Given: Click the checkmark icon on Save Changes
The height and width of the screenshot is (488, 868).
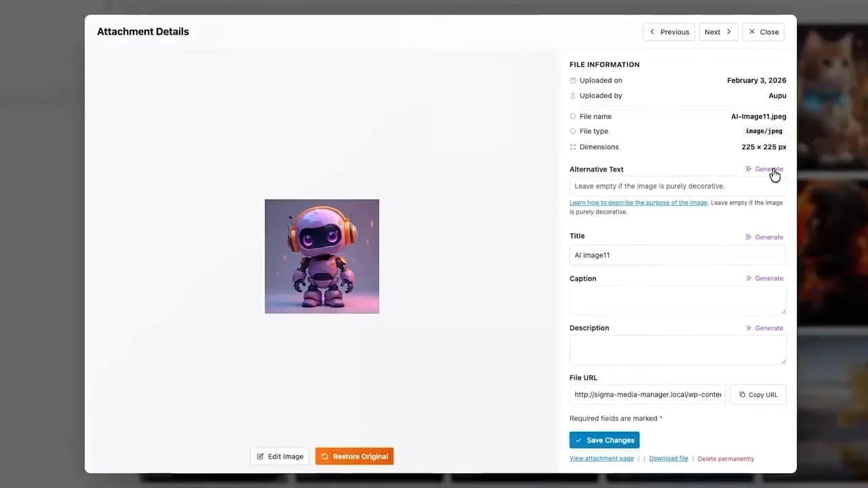Looking at the screenshot, I should point(579,440).
